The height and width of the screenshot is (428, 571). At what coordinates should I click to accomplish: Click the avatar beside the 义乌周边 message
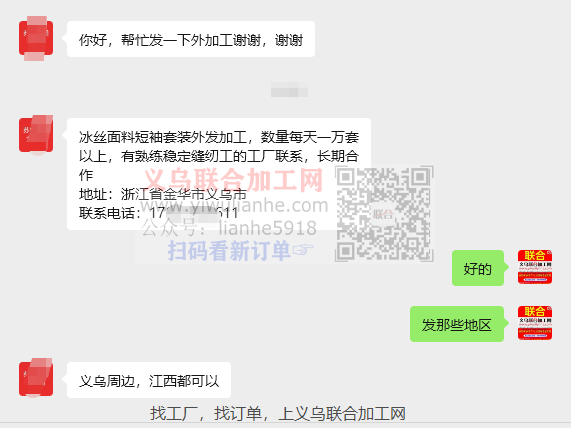(36, 377)
